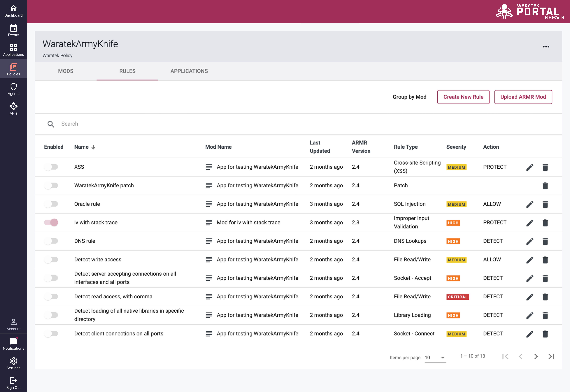Click the Waratek Portal logo
570x392 pixels.
(530, 12)
